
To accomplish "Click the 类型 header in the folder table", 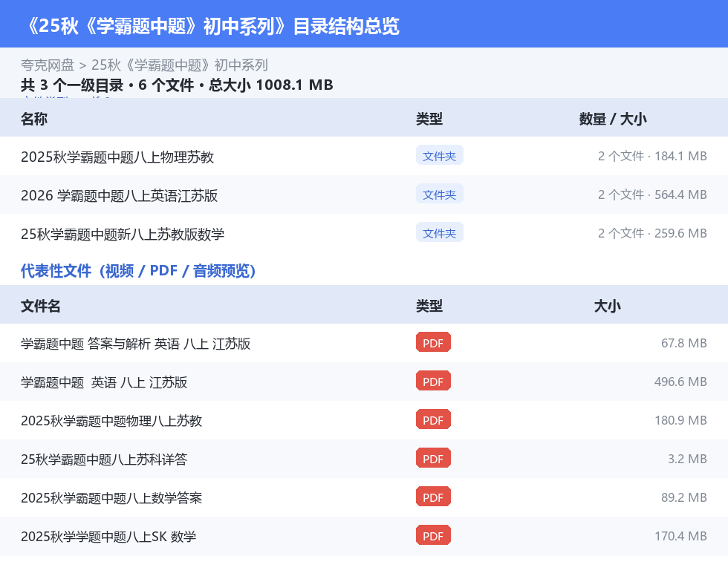I will (429, 119).
